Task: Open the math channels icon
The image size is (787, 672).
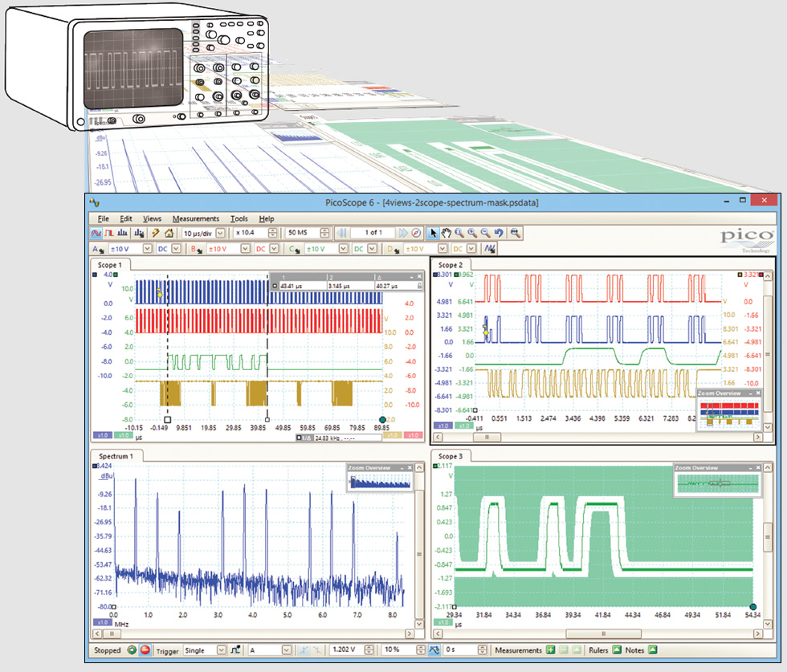Action: point(489,248)
